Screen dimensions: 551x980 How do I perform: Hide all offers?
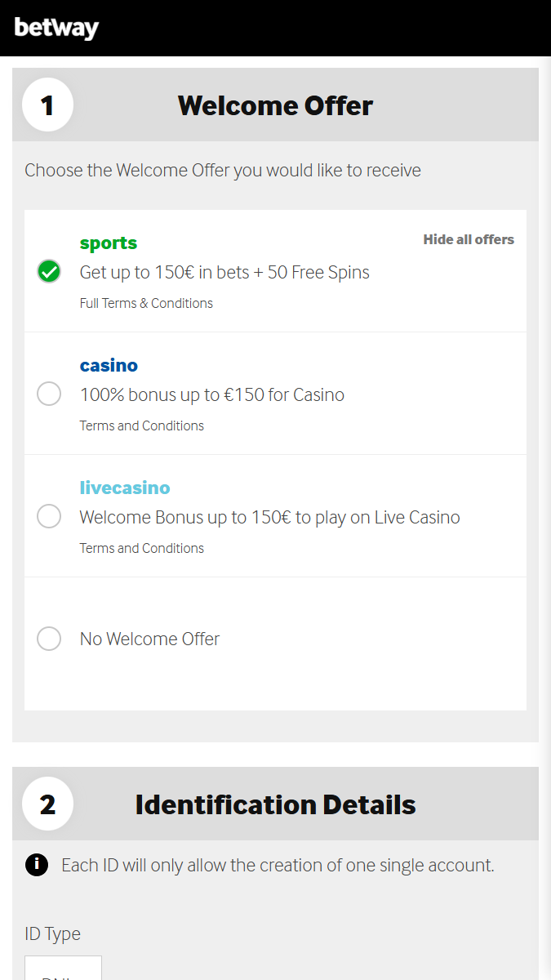[469, 239]
